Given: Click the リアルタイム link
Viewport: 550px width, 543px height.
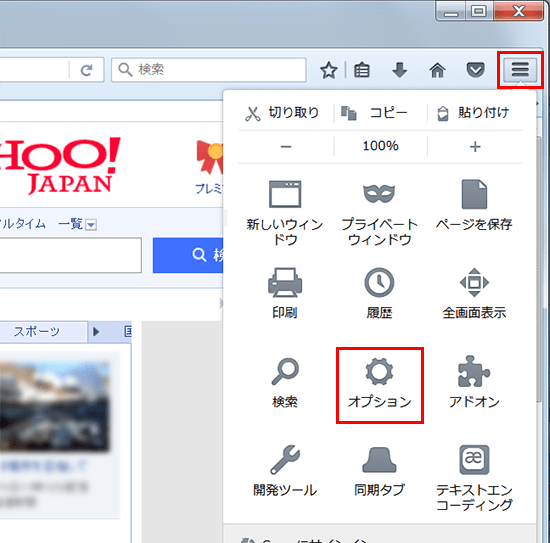Looking at the screenshot, I should click(x=23, y=224).
